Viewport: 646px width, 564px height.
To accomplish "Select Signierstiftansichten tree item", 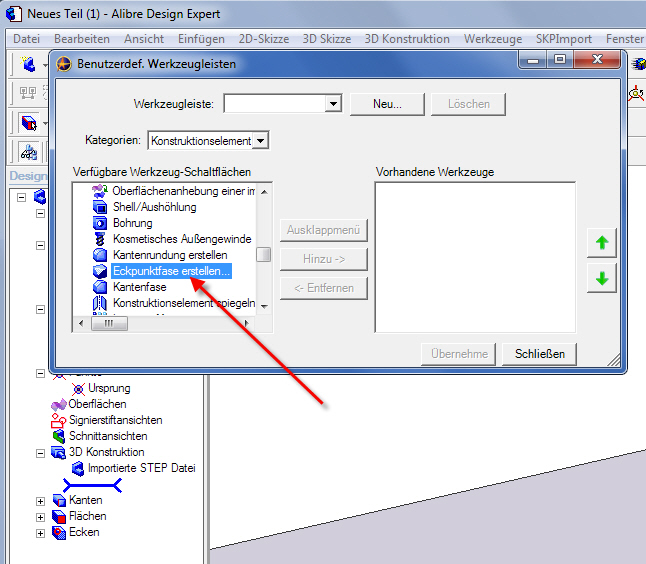I will pyautogui.click(x=116, y=420).
